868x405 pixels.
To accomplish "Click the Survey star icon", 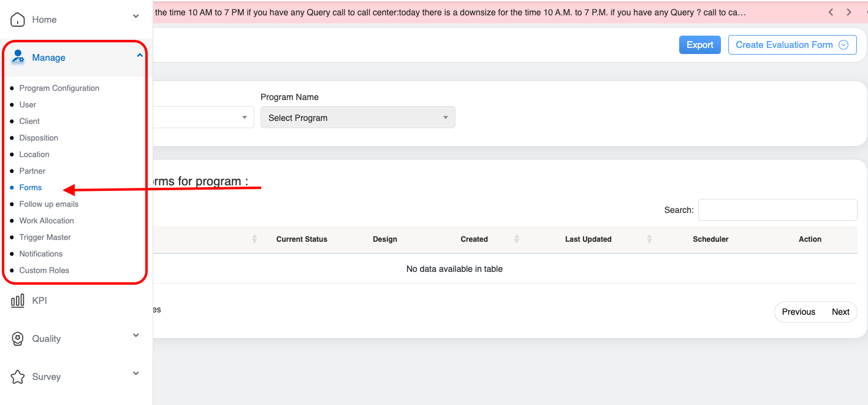I will [18, 377].
